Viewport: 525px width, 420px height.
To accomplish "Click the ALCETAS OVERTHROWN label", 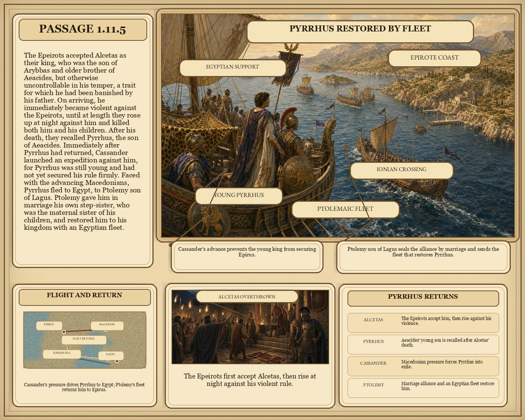I will tap(247, 297).
